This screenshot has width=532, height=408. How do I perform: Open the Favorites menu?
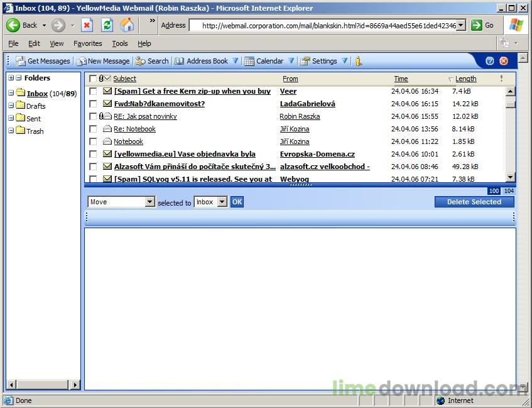tap(87, 43)
